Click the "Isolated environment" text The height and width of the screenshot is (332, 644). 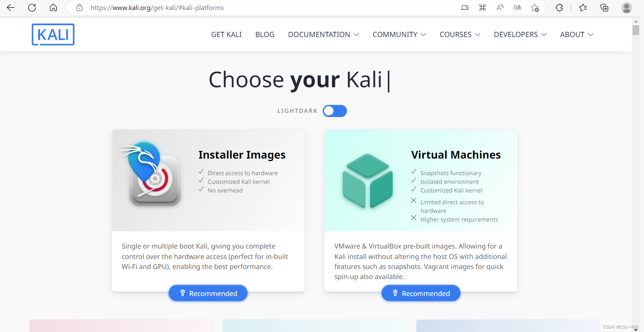pyautogui.click(x=449, y=182)
